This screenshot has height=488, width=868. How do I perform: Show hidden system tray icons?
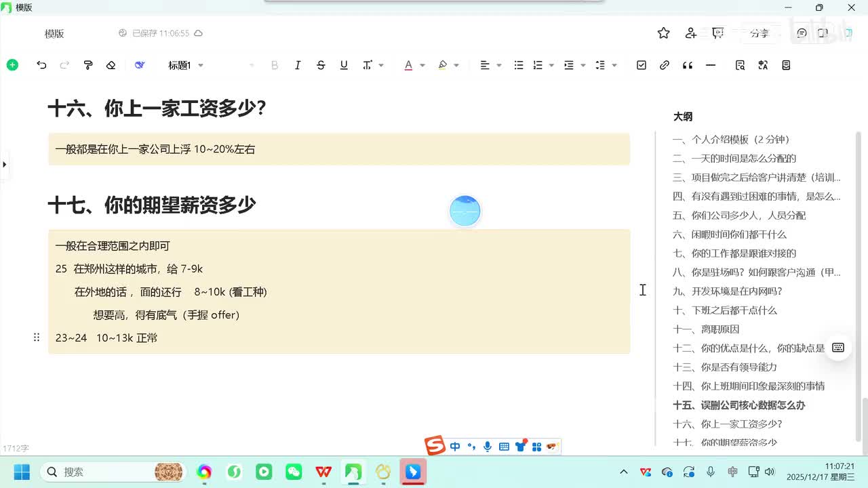click(624, 472)
